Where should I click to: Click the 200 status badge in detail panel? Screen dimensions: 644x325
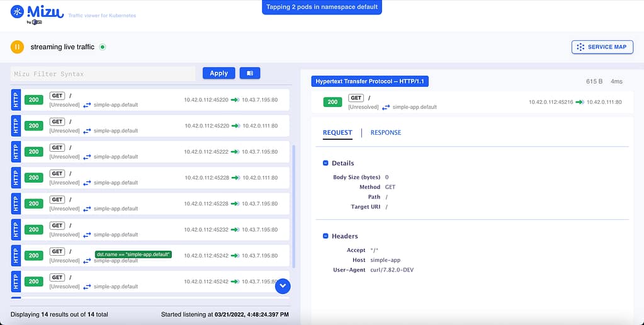coord(333,102)
